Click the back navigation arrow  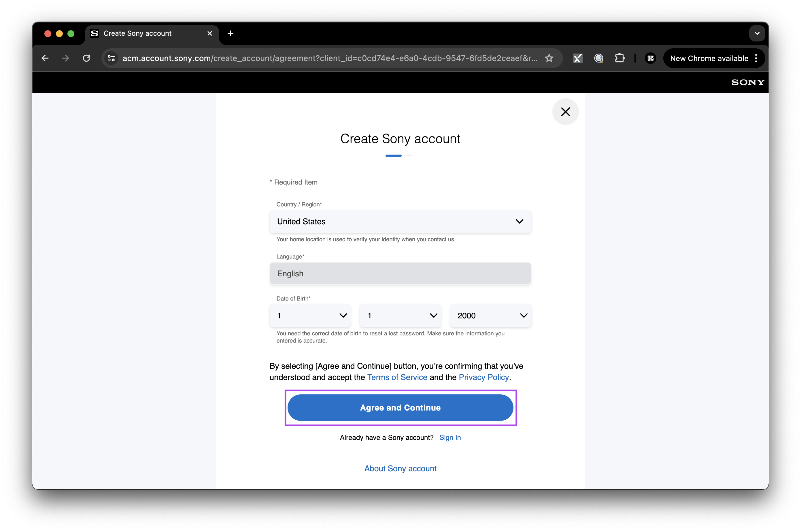45,58
